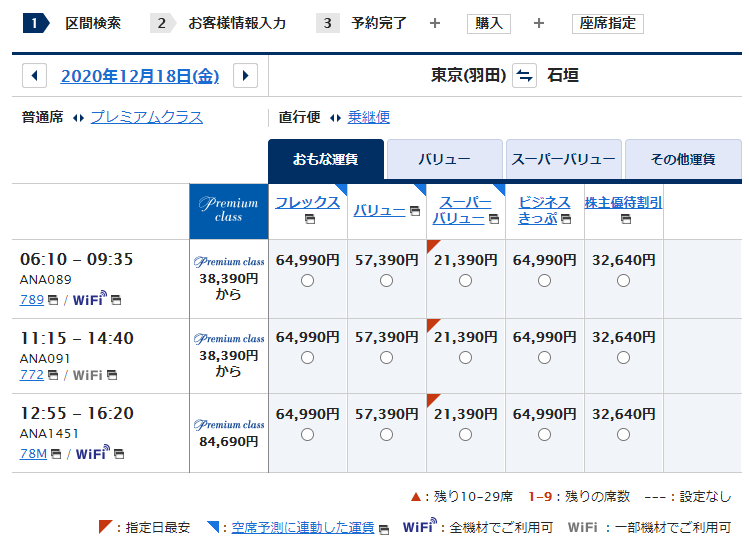Select バリュー 57,390円 for 12:55 flight

pos(386,434)
